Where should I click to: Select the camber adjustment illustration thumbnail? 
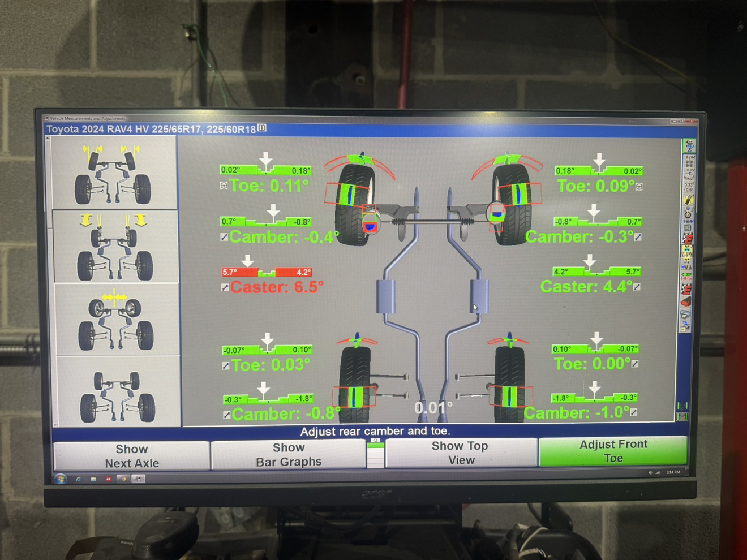115,246
